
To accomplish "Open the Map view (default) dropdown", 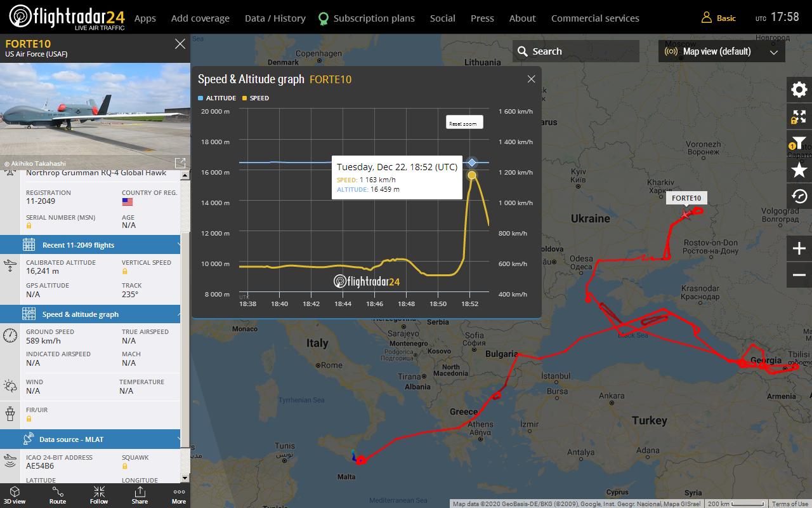I will pos(722,51).
